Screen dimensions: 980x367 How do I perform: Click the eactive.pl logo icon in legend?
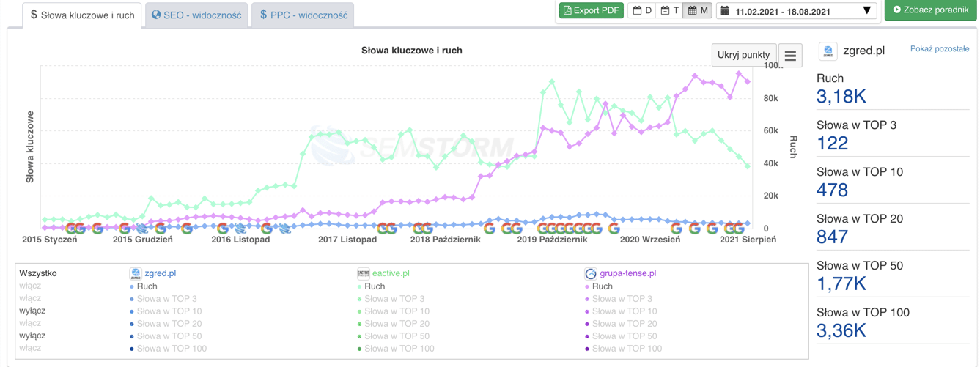[x=363, y=273]
